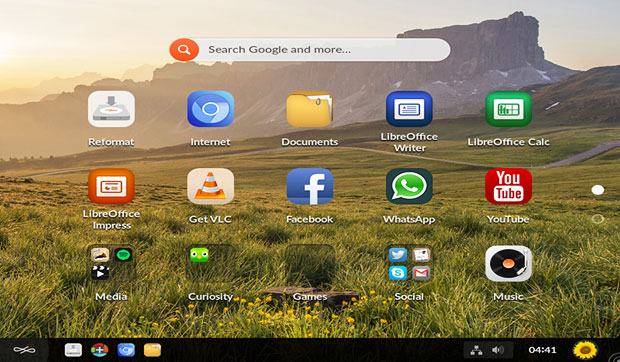Screen dimensions: 620x362
Task: Click the orange search magnifier button
Action: click(x=184, y=50)
